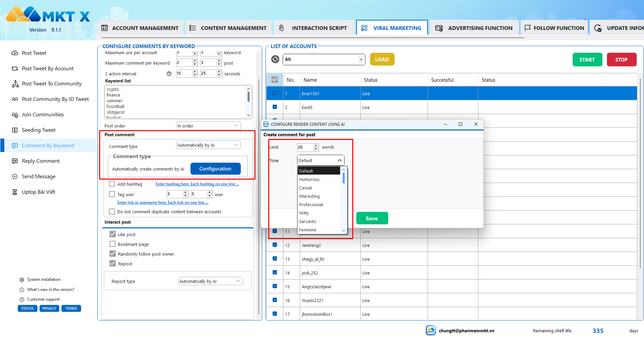This screenshot has height=339, width=644.
Task: Open the Advertising Function tab
Action: pos(474,28)
